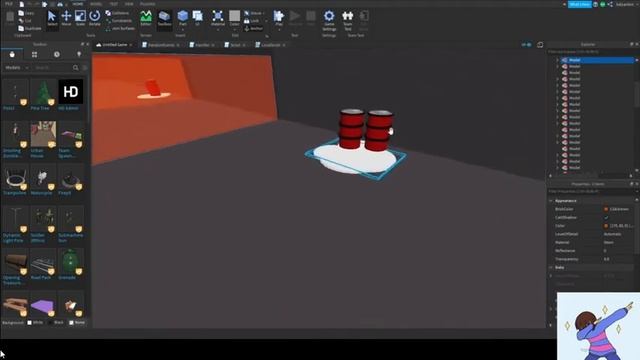Activate the Scale tool
The image size is (640, 360).
pos(80,18)
